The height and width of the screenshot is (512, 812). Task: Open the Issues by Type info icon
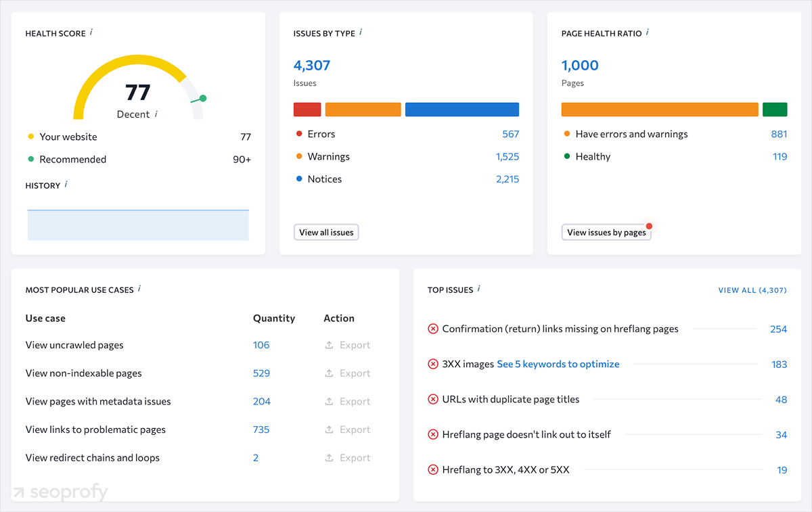pyautogui.click(x=361, y=32)
